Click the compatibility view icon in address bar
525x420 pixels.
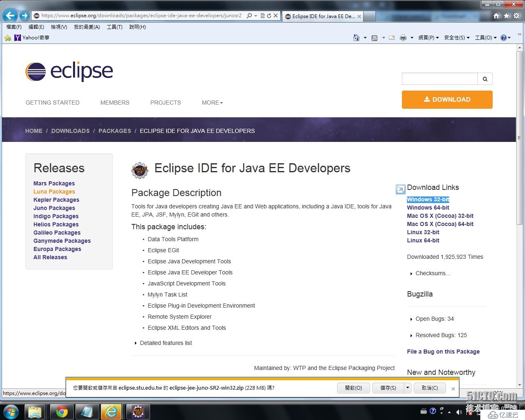click(x=262, y=16)
